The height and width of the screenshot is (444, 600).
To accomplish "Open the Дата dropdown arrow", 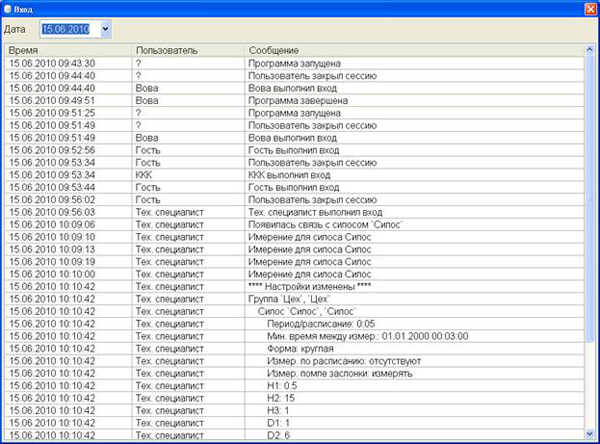I will tap(105, 29).
